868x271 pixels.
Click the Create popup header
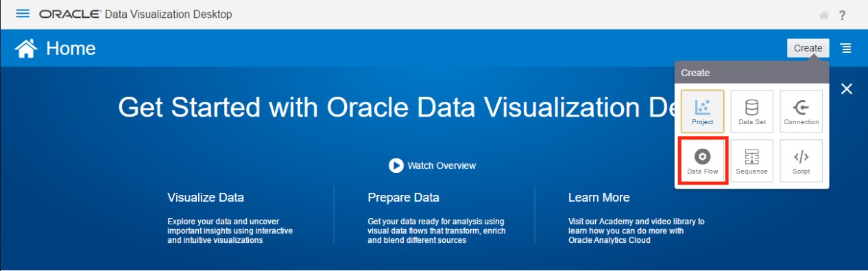click(752, 72)
